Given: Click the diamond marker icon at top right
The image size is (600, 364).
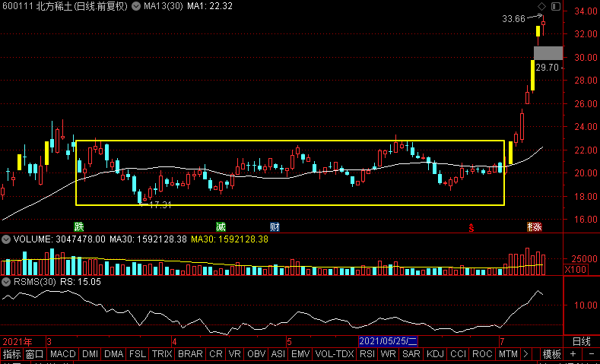Looking at the screenshot, I should 542,6.
